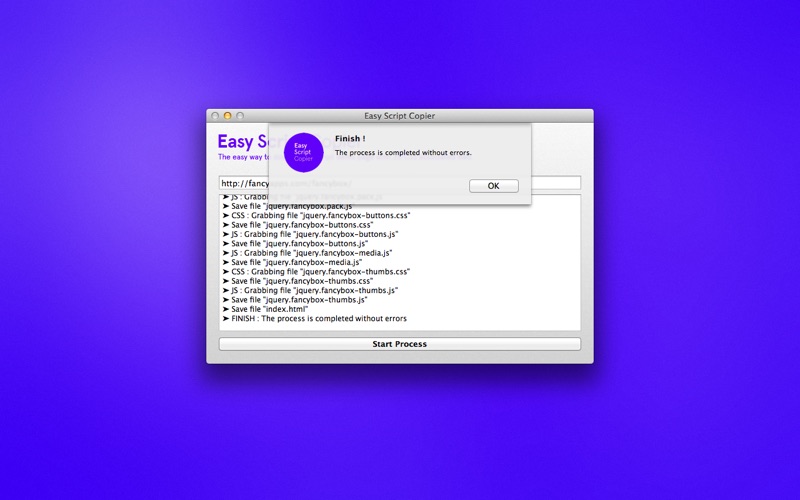
Task: Click the Easy Script Copier round logo
Action: coord(304,152)
